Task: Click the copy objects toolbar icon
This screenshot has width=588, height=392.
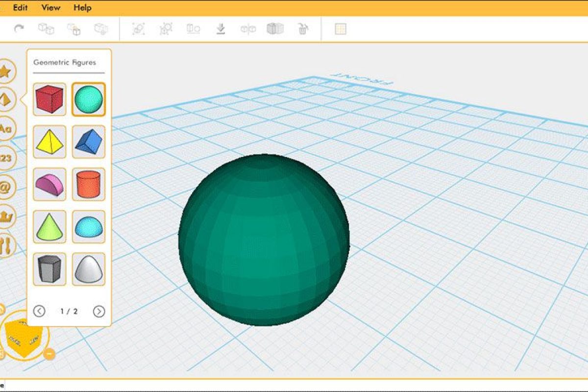Action: click(x=46, y=29)
